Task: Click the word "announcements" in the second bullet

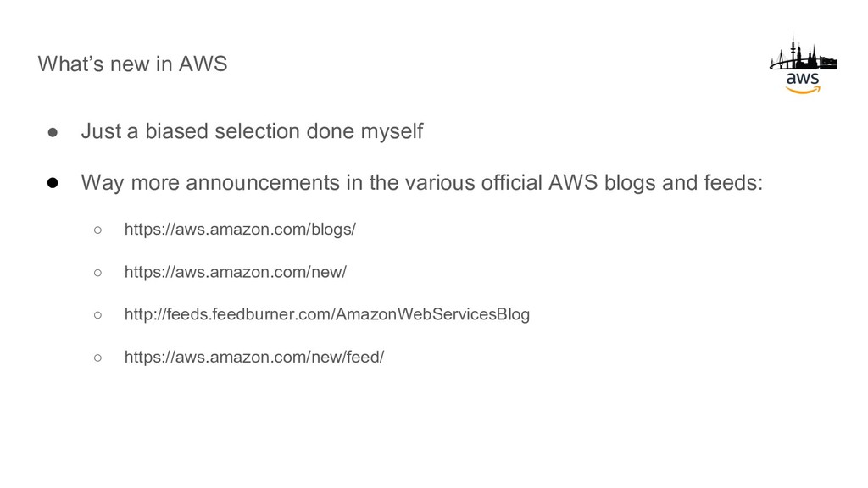Action: (x=263, y=183)
